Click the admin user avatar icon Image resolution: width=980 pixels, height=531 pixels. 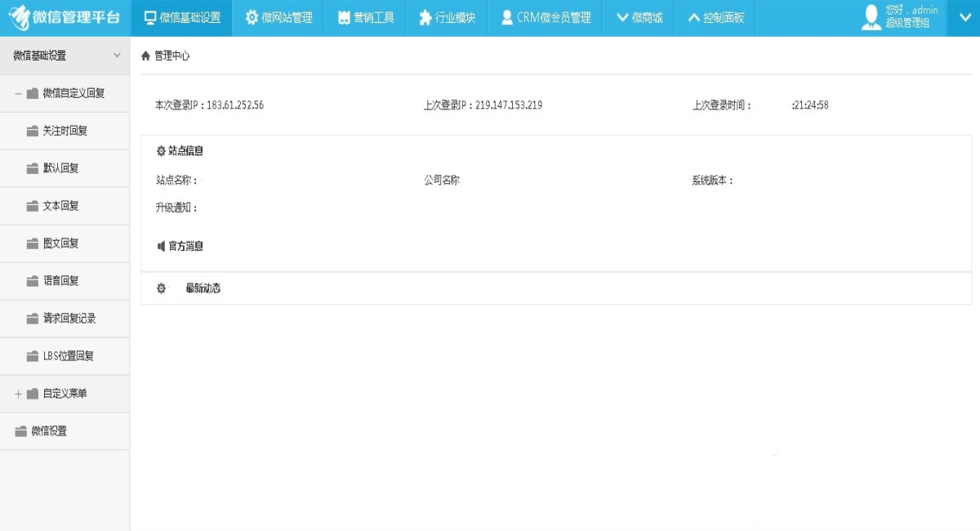point(871,17)
